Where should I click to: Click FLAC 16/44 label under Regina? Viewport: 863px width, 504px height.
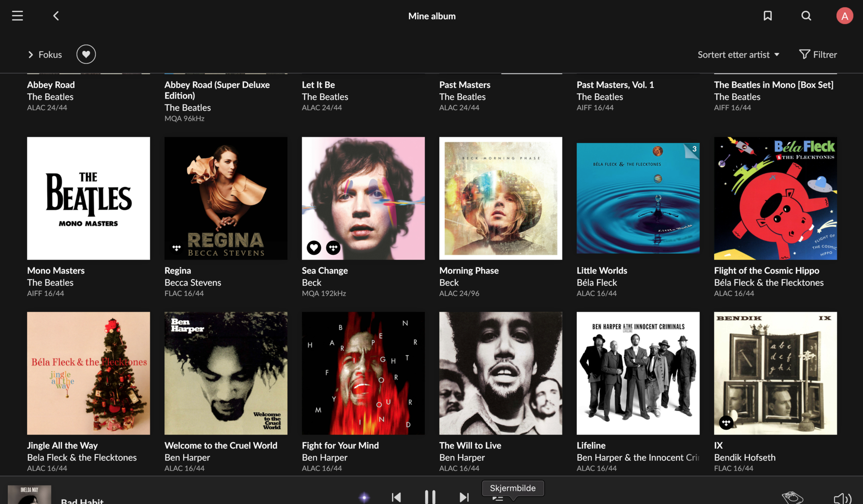[184, 294]
